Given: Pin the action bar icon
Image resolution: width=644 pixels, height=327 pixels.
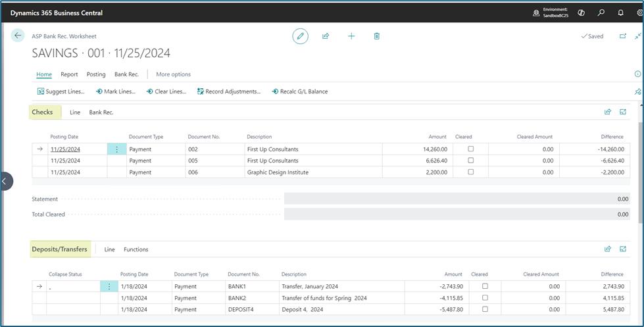Looking at the screenshot, I should click(x=637, y=91).
